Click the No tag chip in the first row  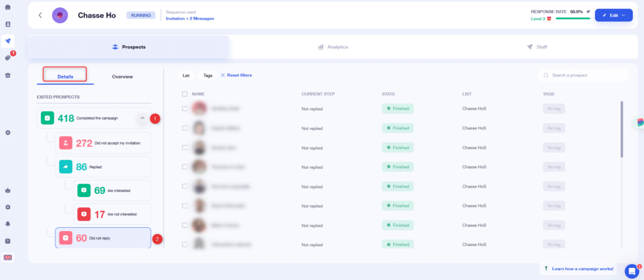point(554,109)
